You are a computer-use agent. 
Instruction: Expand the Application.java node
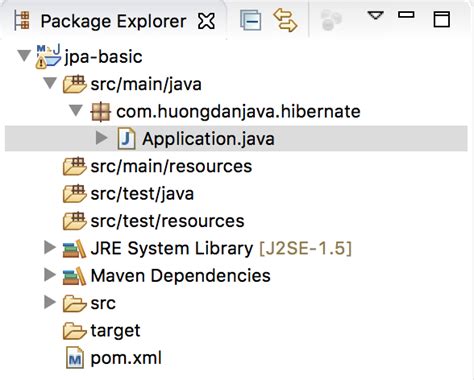[101, 138]
